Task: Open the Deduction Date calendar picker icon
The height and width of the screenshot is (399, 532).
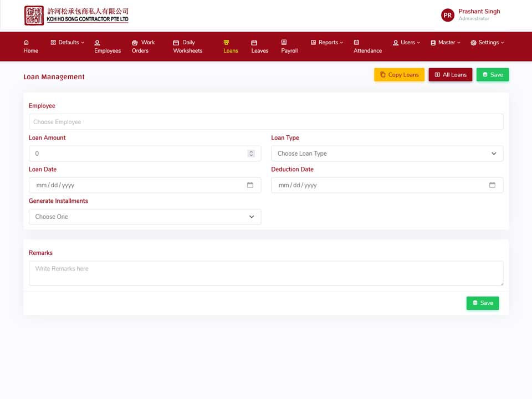Action: pyautogui.click(x=492, y=185)
